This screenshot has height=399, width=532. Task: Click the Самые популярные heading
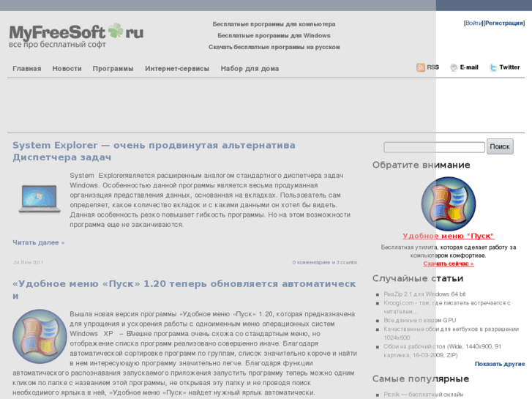[x=420, y=379]
